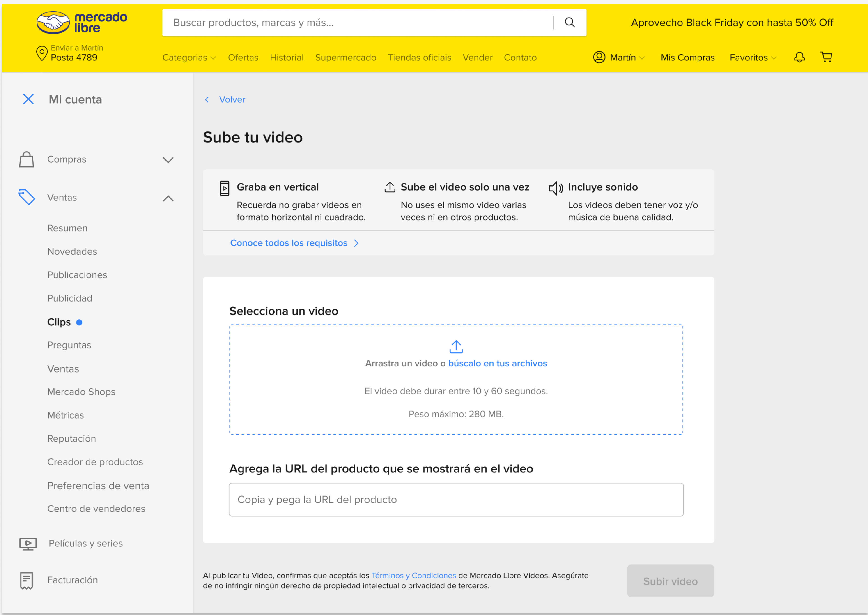Click the Compras shopping bag icon
Image resolution: width=868 pixels, height=615 pixels.
tap(27, 159)
